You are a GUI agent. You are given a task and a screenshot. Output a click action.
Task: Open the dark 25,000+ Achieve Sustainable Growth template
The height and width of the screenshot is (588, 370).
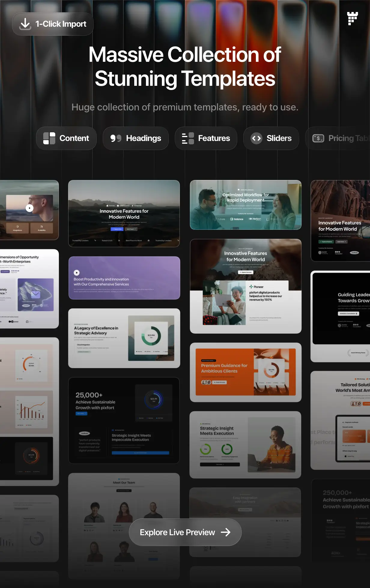(124, 420)
